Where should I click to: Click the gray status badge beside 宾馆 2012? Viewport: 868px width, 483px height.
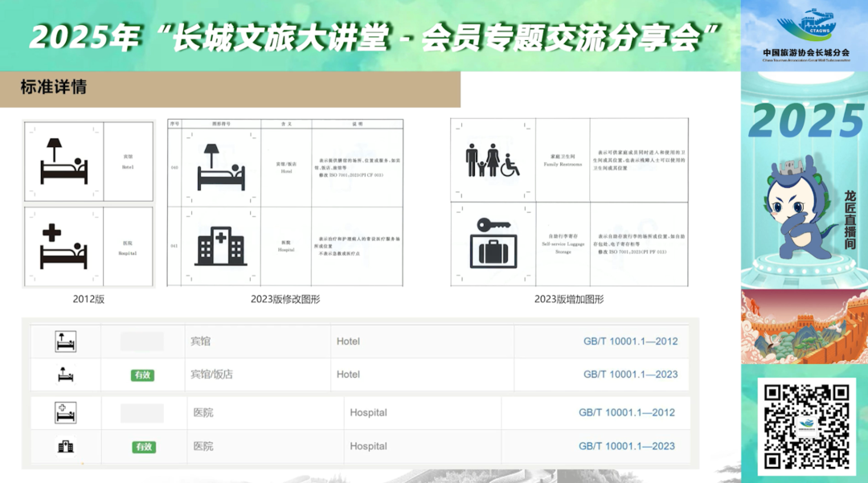pos(142,341)
